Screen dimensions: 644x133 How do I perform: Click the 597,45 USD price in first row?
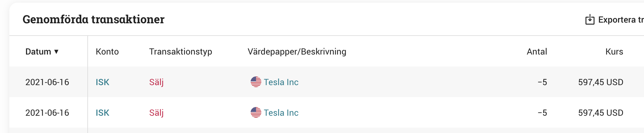click(x=600, y=82)
